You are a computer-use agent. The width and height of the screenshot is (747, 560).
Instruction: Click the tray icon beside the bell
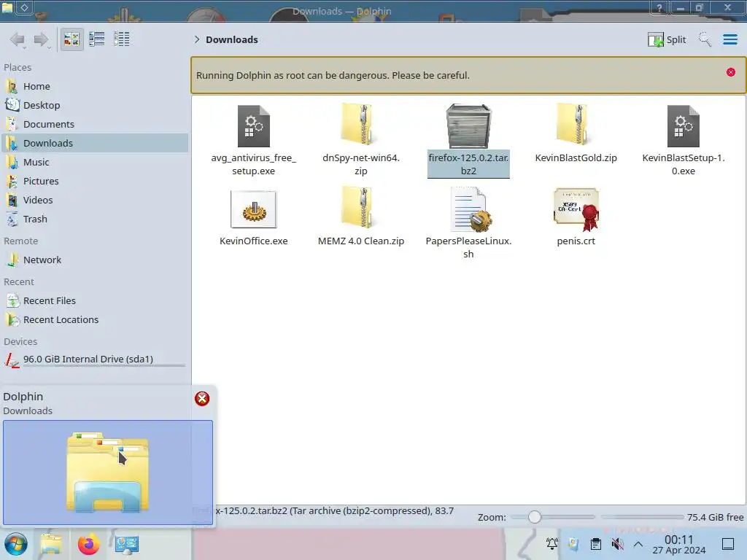point(573,544)
